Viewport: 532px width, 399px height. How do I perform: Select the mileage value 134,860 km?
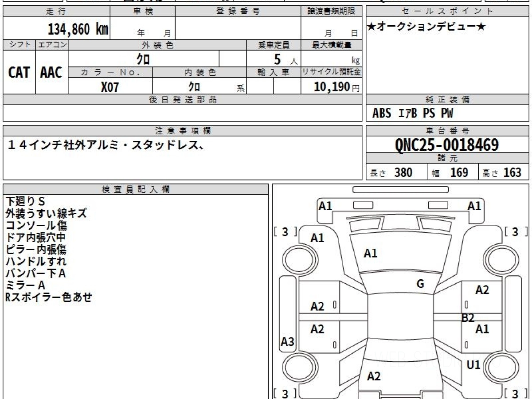[x=78, y=29]
